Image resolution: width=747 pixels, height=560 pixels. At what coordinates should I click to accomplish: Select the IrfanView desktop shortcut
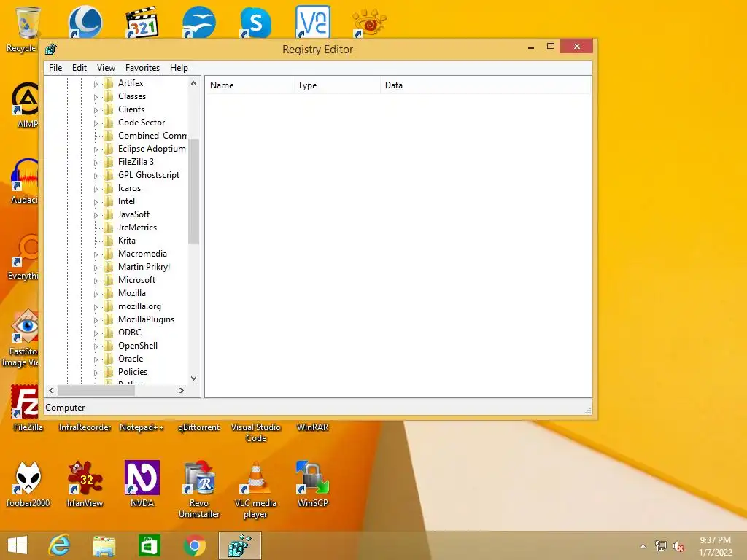coord(85,484)
